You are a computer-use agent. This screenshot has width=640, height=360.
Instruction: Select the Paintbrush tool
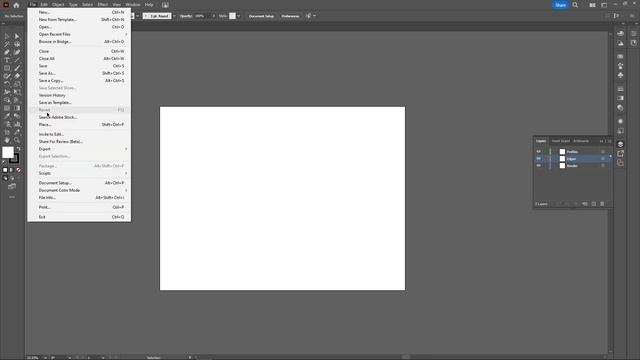17,68
